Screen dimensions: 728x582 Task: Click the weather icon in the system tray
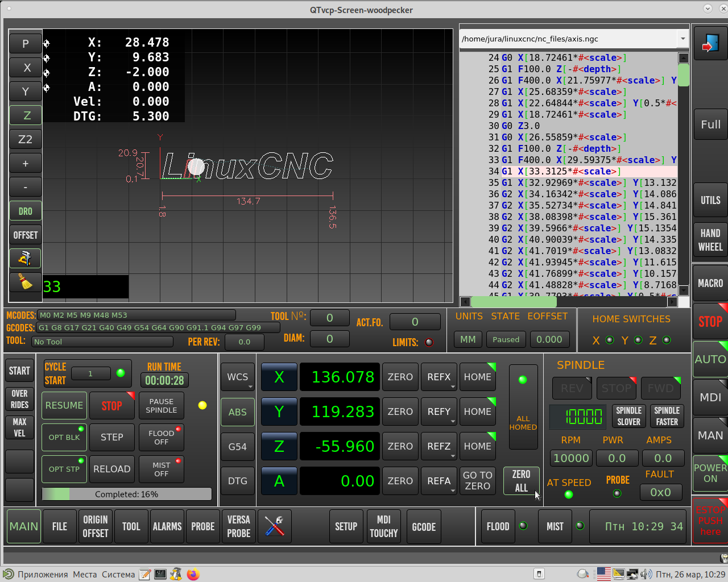point(583,574)
